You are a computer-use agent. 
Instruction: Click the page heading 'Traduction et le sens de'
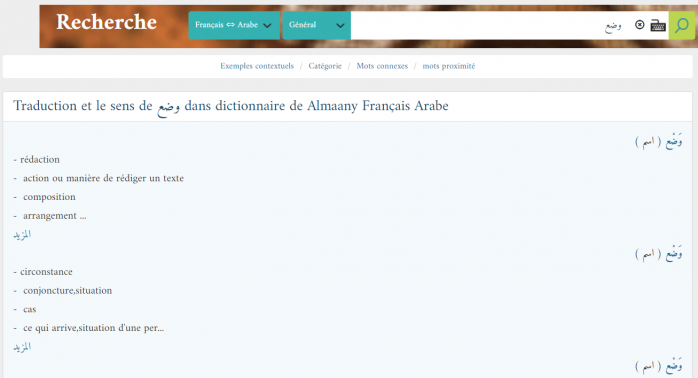tap(83, 106)
